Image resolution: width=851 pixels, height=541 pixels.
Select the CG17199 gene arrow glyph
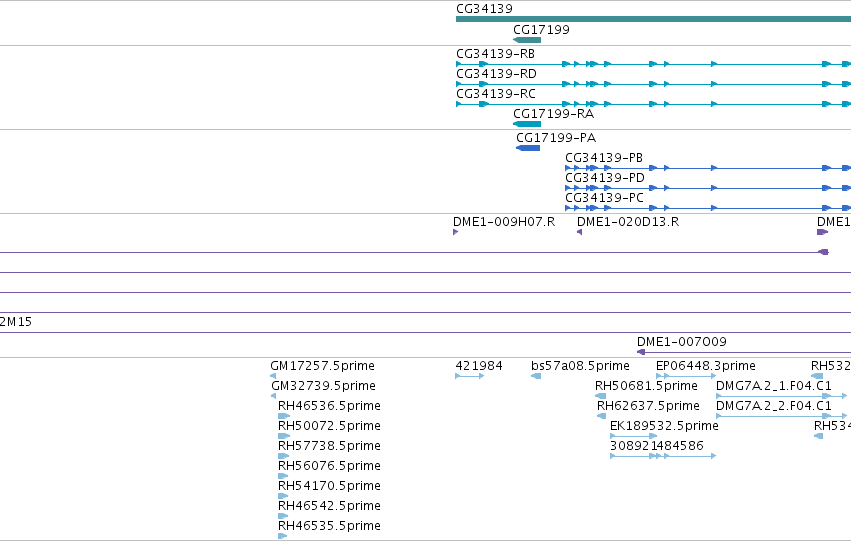[527, 40]
